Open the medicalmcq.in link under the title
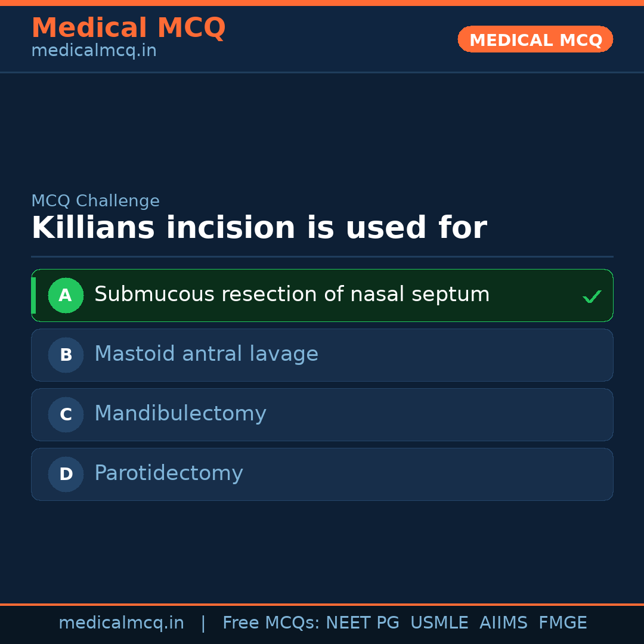The width and height of the screenshot is (644, 644). click(x=94, y=51)
